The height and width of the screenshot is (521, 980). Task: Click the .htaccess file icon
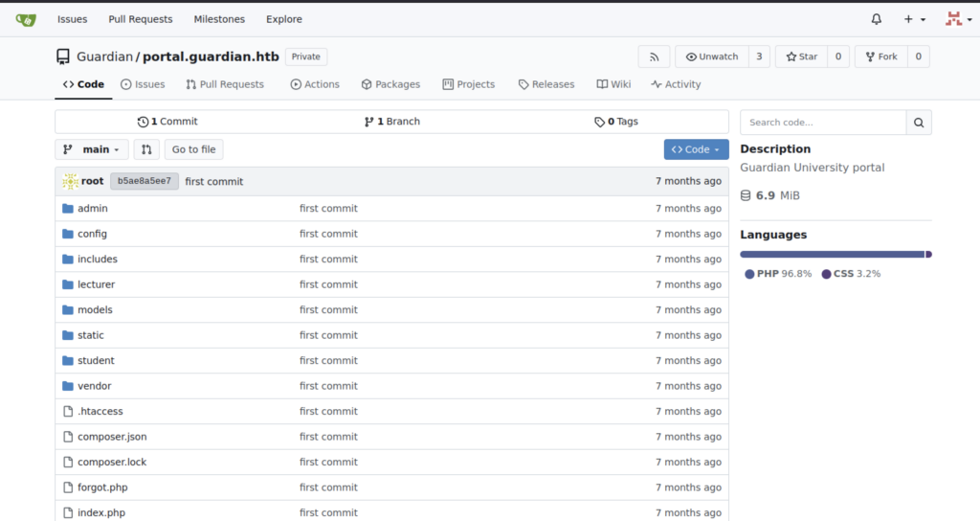(68, 412)
